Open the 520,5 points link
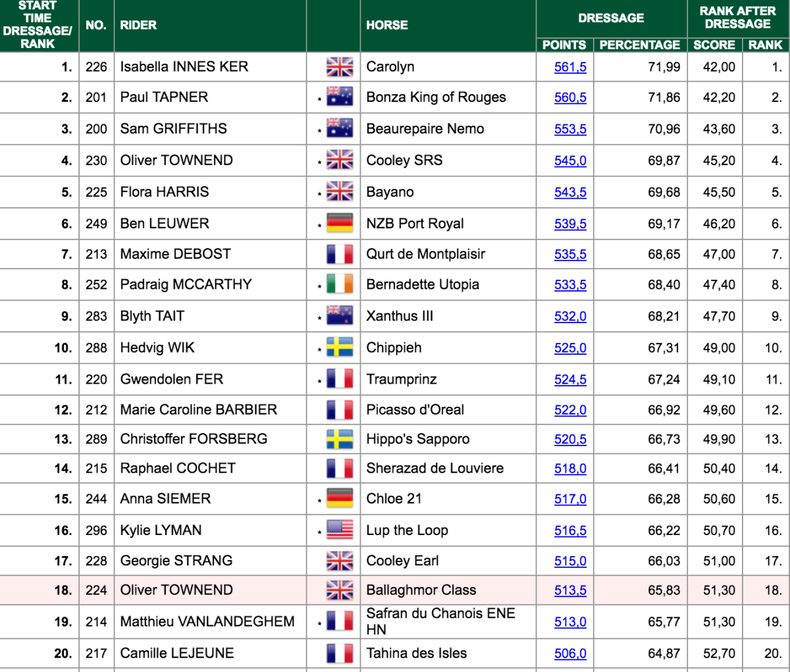Image resolution: width=790 pixels, height=672 pixels. [570, 439]
